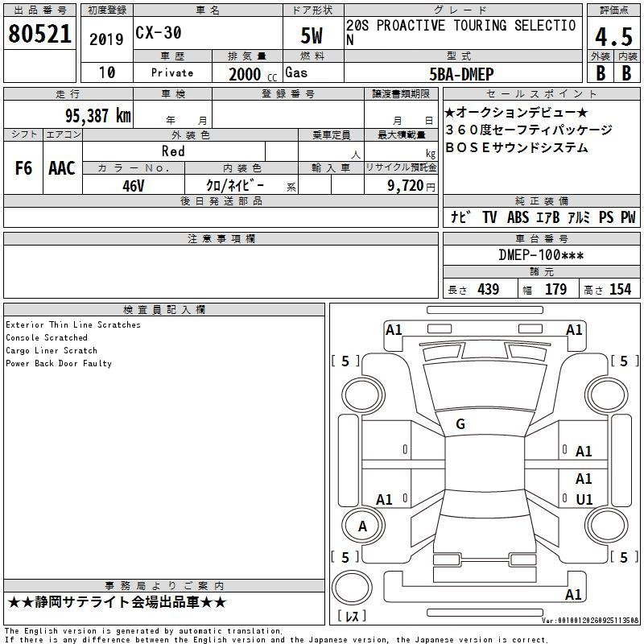Select the height value 154
The width and height of the screenshot is (644, 644).
pyautogui.click(x=620, y=290)
